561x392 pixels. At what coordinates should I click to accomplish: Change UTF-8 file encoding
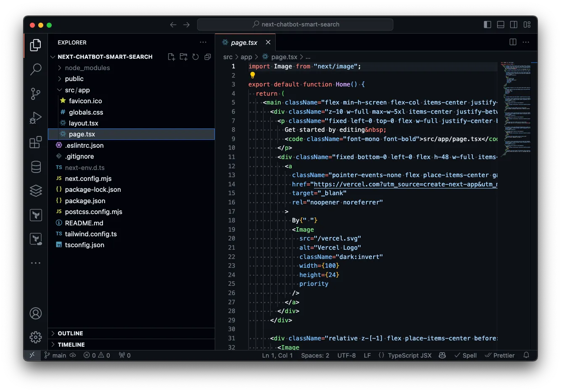[347, 355]
